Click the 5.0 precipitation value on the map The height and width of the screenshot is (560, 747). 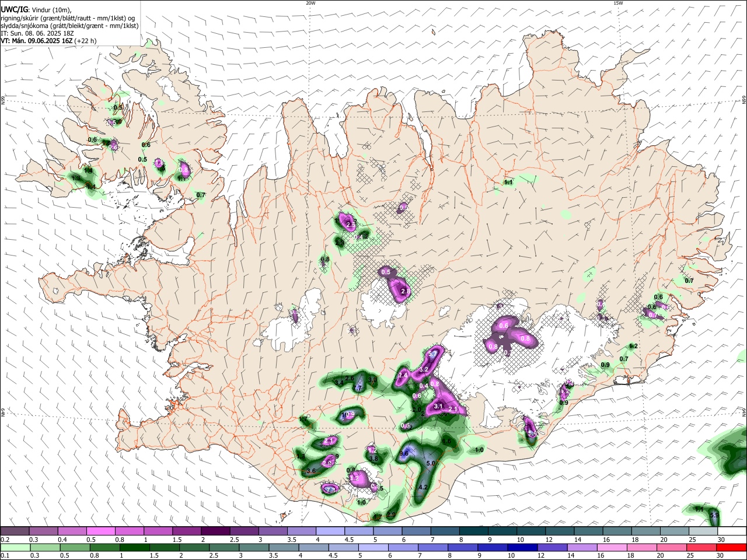[x=431, y=463]
